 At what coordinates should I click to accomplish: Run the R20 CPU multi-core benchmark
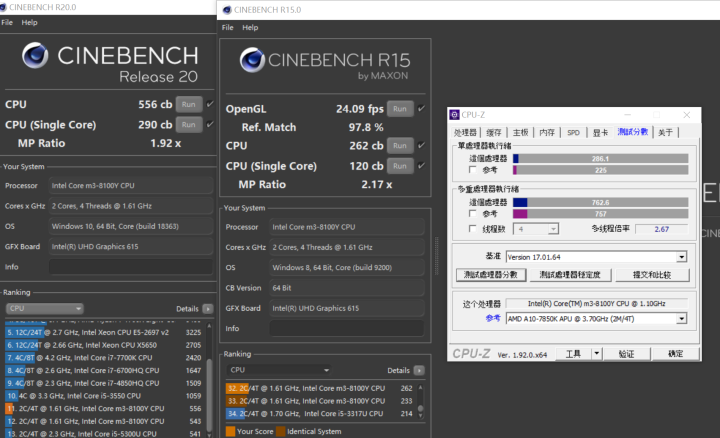coord(189,104)
